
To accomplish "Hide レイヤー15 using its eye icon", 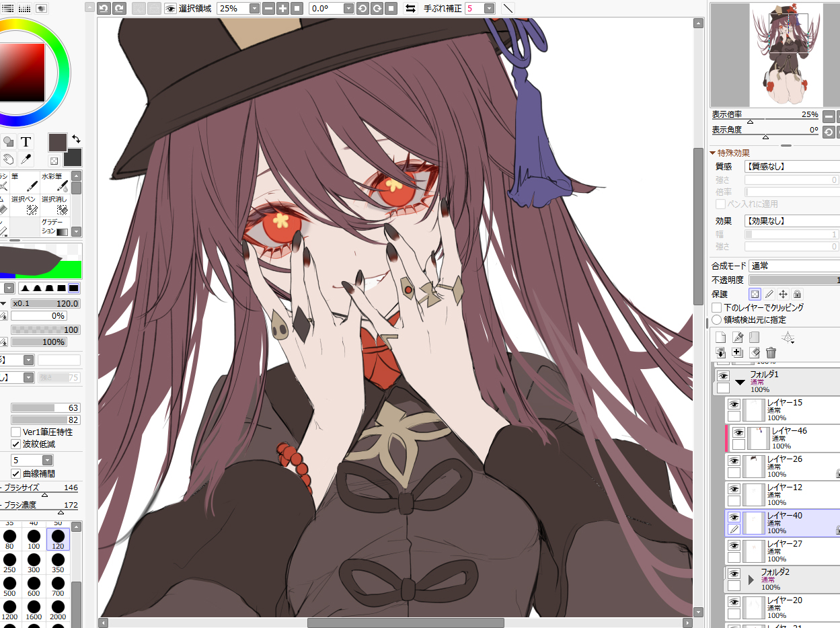I will 734,403.
